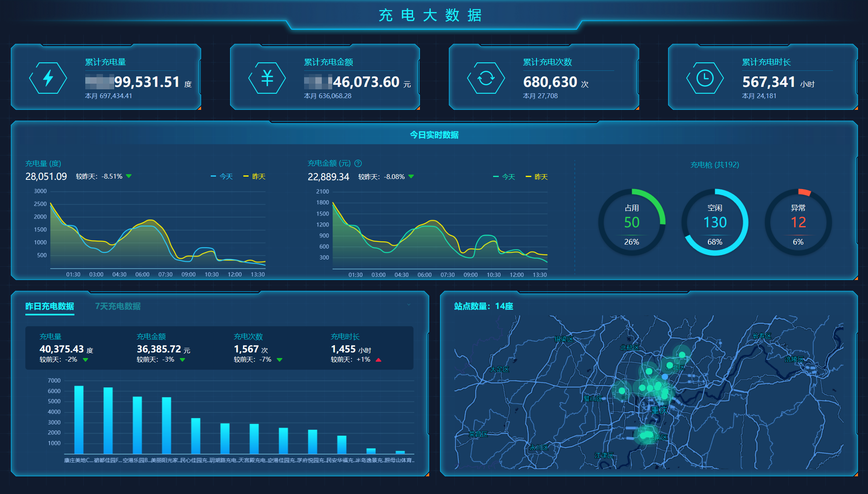Select the blue station marker on the map
This screenshot has width=868, height=494.
coord(665,377)
